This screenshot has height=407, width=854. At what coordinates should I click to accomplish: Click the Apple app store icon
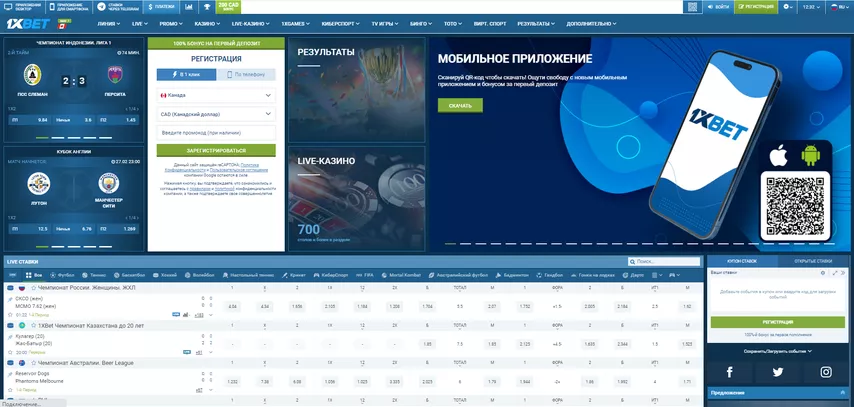(778, 156)
